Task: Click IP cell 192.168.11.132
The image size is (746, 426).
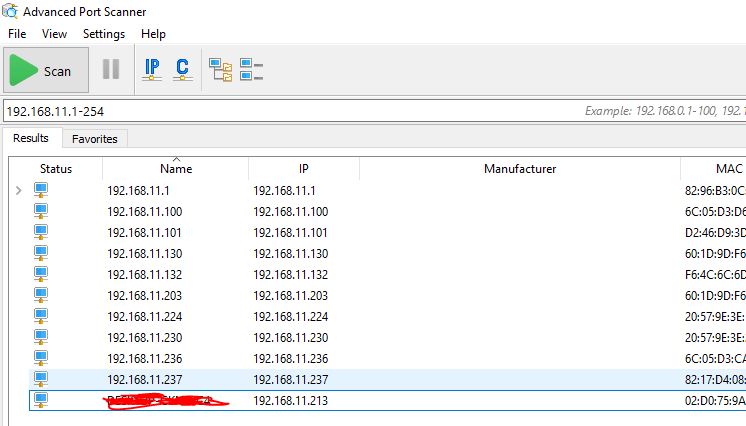Action: point(291,275)
